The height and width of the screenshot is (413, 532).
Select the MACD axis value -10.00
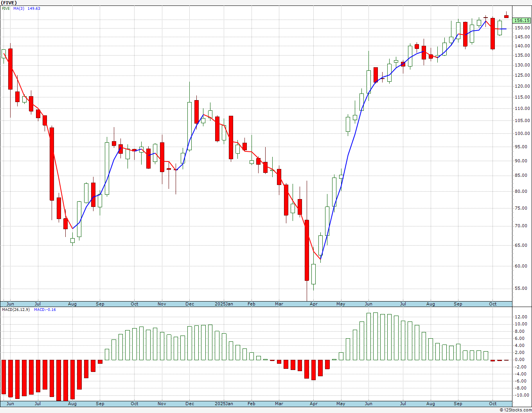pyautogui.click(x=521, y=395)
